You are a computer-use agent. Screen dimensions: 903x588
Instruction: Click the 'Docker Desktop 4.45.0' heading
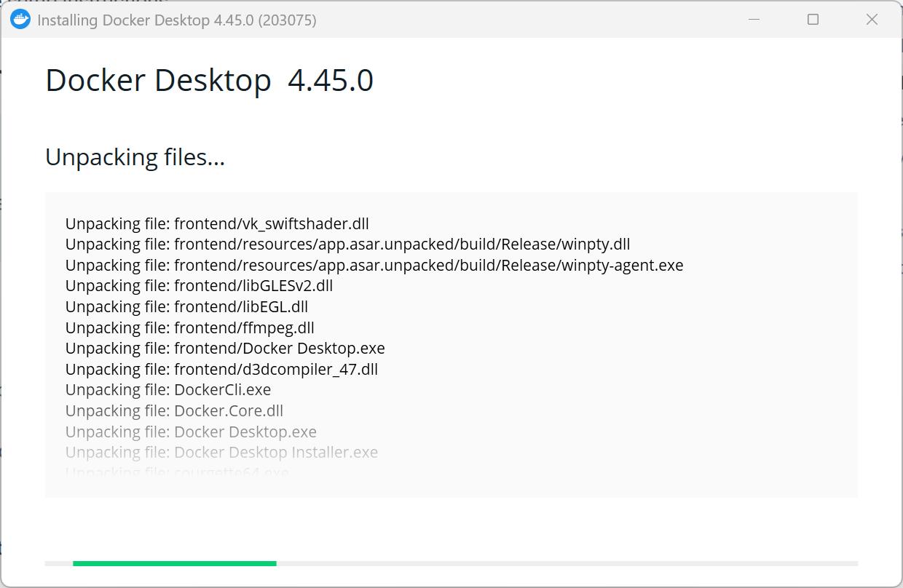210,80
